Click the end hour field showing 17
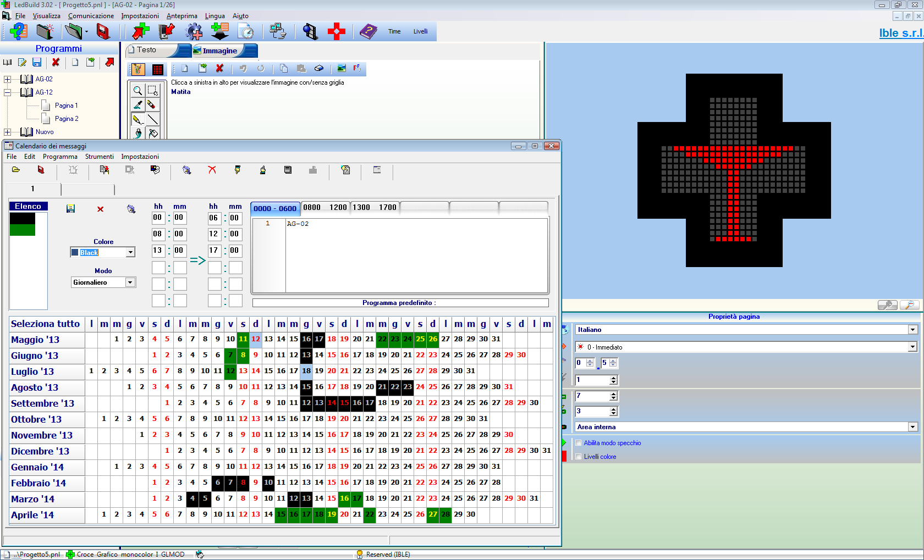Screen dimensions: 924x560 215,251
